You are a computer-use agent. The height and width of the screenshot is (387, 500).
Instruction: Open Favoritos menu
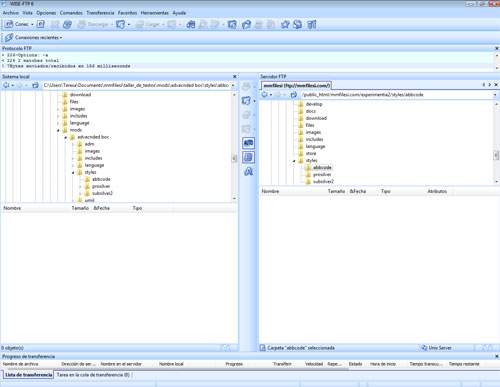[127, 13]
